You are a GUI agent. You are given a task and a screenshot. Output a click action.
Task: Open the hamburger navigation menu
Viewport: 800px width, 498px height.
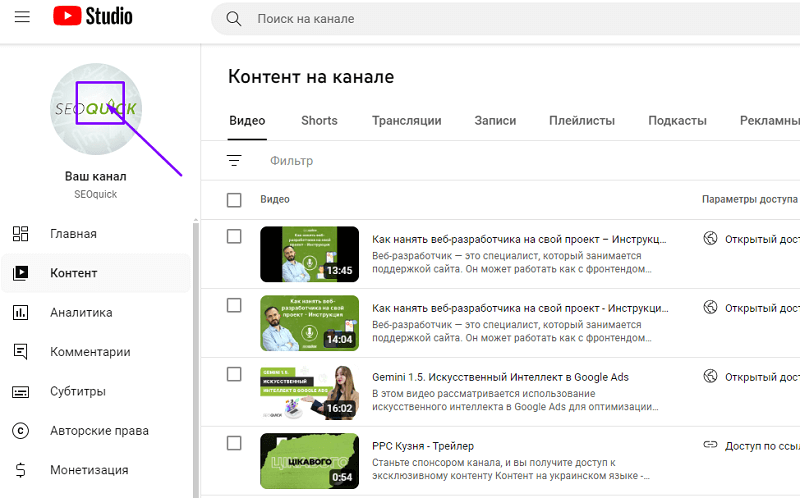pos(22,17)
